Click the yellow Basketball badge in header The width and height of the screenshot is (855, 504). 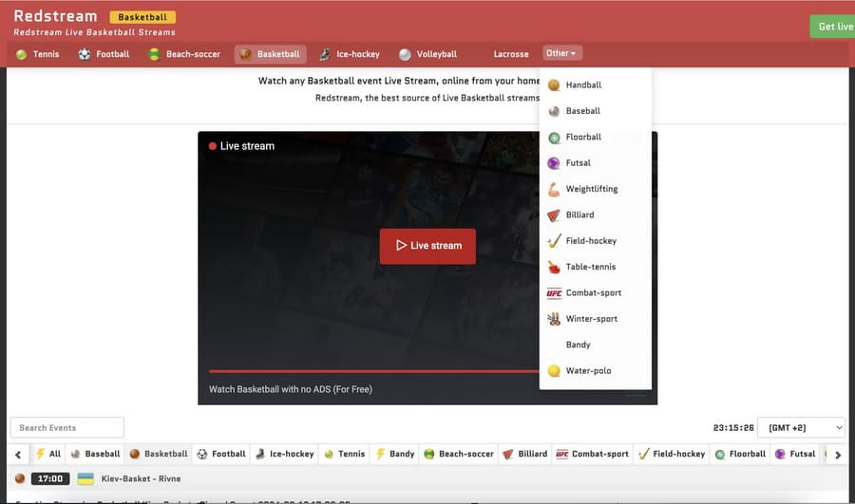(142, 17)
